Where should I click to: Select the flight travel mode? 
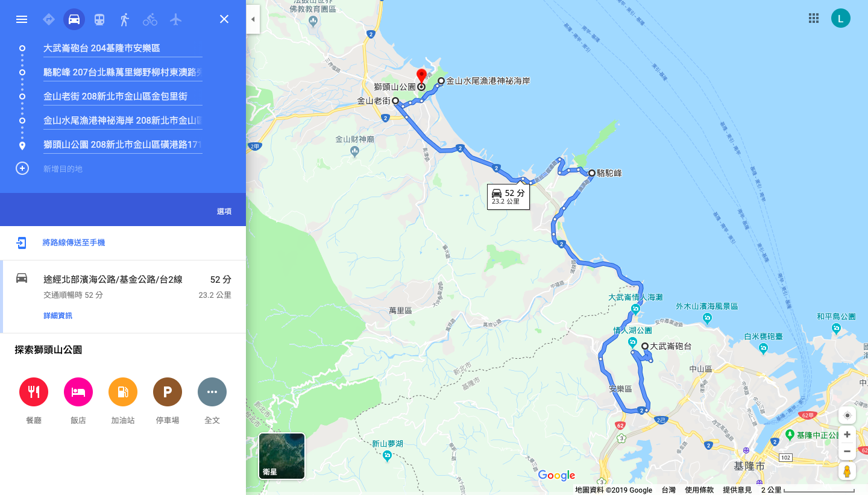tap(175, 19)
